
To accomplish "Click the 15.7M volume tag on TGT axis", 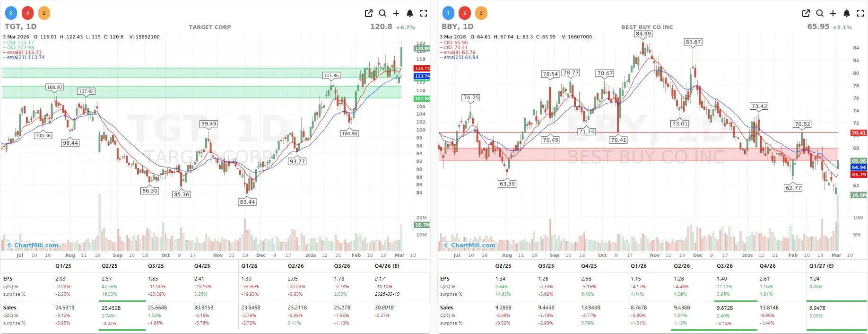I will pyautogui.click(x=422, y=225).
